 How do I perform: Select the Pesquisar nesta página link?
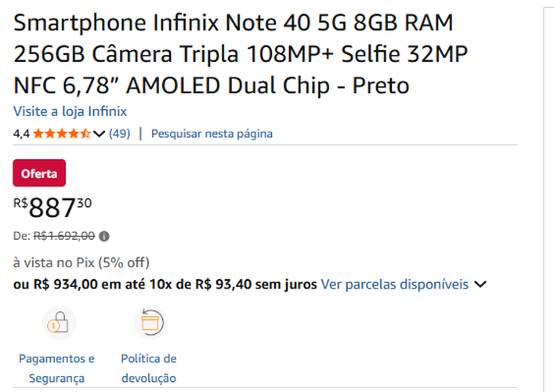coord(212,133)
